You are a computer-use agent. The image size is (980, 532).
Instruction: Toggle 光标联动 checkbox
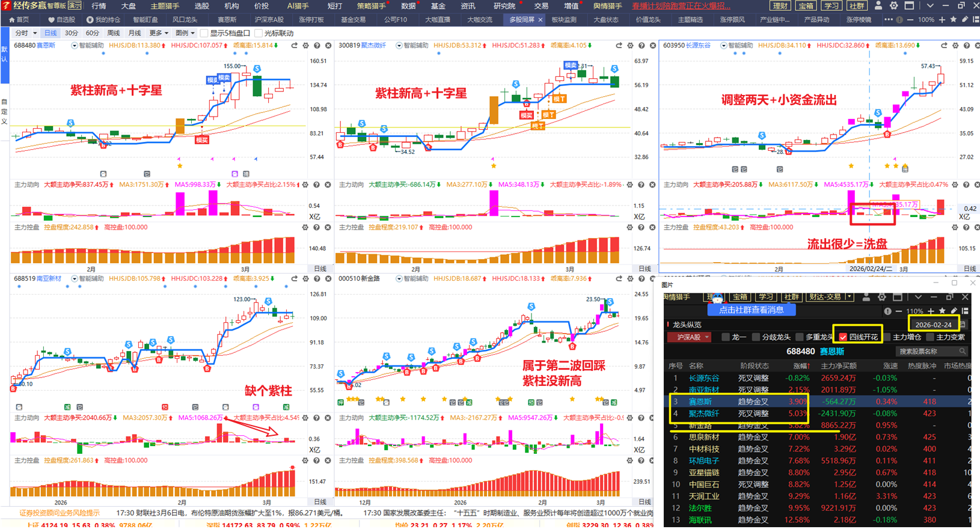coord(259,33)
